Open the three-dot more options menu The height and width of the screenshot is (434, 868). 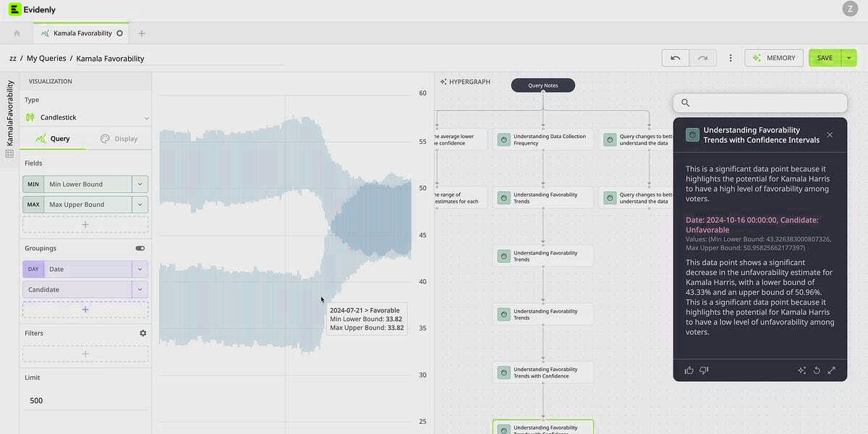[731, 58]
